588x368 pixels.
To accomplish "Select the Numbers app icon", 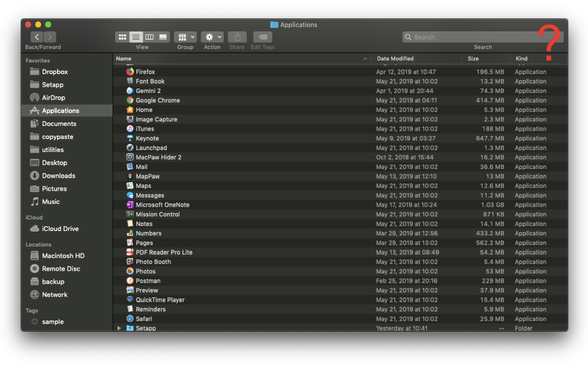I will pyautogui.click(x=130, y=233).
